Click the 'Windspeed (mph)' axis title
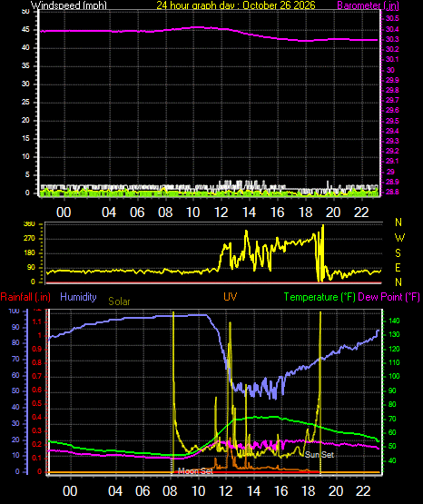The width and height of the screenshot is (423, 504). click(69, 5)
